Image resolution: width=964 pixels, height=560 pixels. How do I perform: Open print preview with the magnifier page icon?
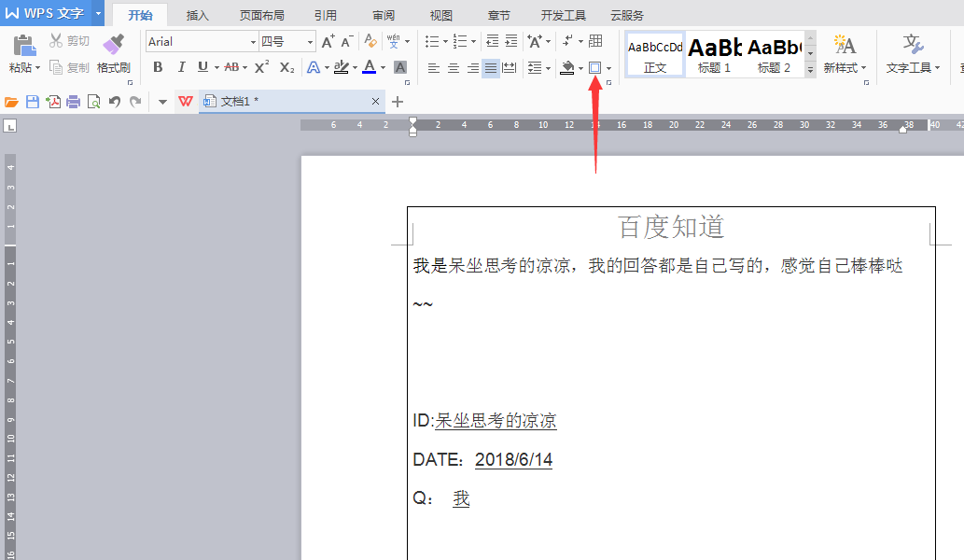click(x=93, y=102)
